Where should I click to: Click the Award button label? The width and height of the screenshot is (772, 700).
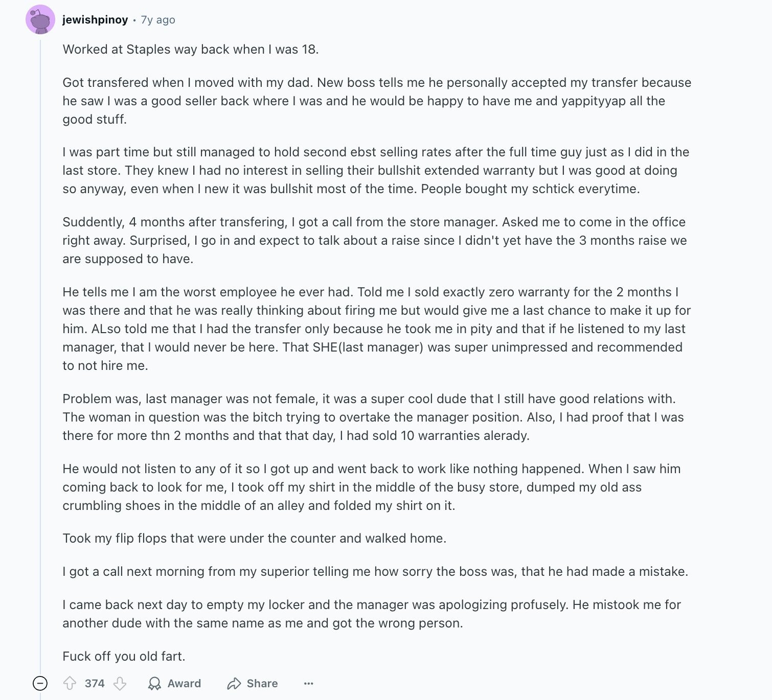click(184, 683)
